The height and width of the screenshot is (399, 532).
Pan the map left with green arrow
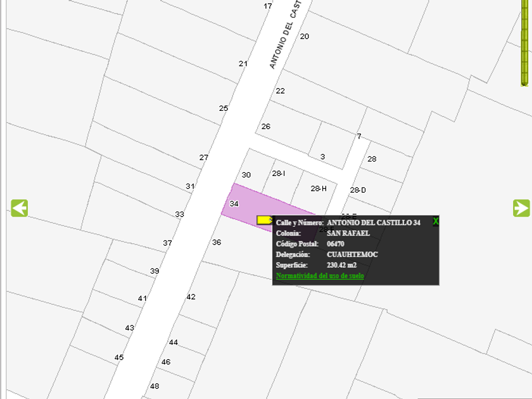[20, 208]
